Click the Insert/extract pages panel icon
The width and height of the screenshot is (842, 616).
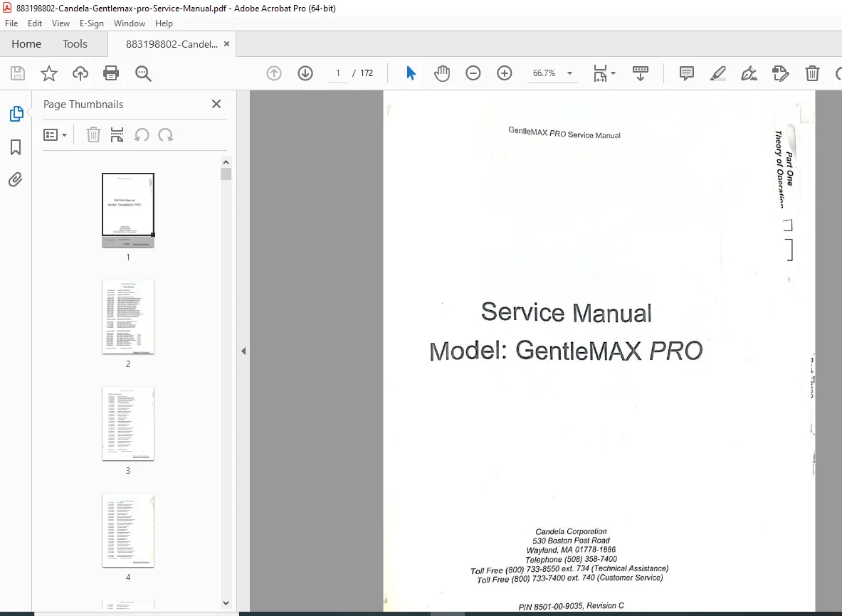click(x=117, y=134)
